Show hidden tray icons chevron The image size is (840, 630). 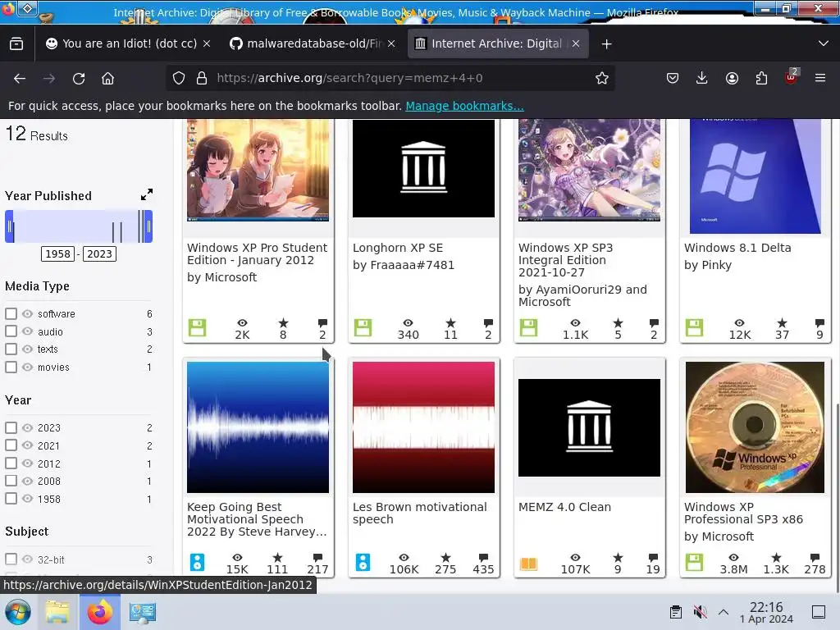(x=724, y=612)
